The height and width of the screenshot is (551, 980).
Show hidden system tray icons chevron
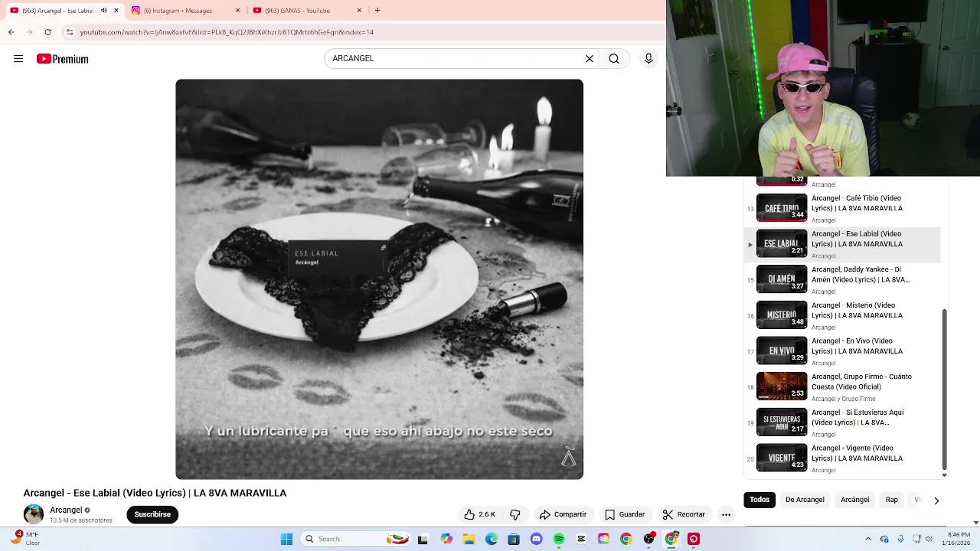click(867, 539)
